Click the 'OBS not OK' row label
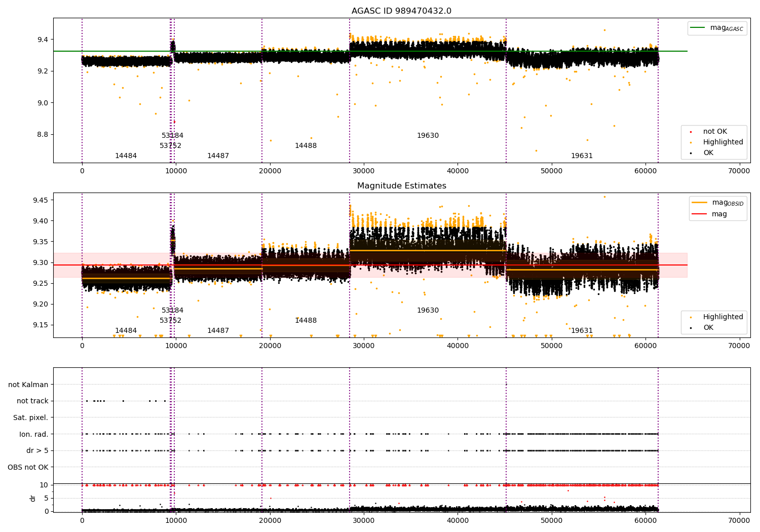The height and width of the screenshot is (532, 760). 28,467
